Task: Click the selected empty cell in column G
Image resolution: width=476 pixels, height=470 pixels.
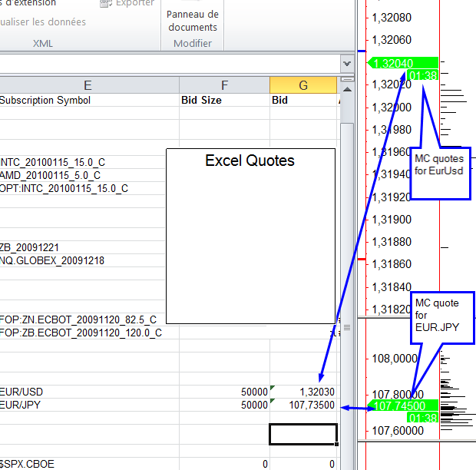Action: pyautogui.click(x=303, y=434)
